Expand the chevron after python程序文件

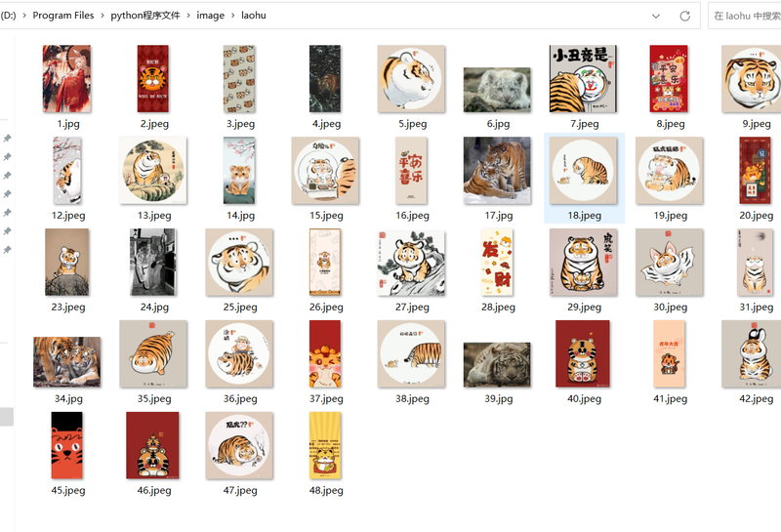click(188, 16)
